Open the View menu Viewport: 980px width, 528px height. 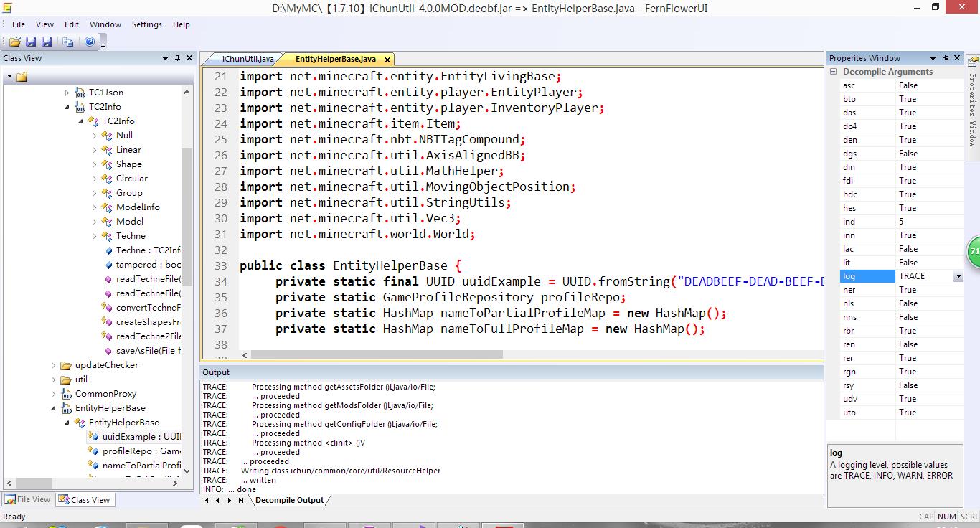44,24
